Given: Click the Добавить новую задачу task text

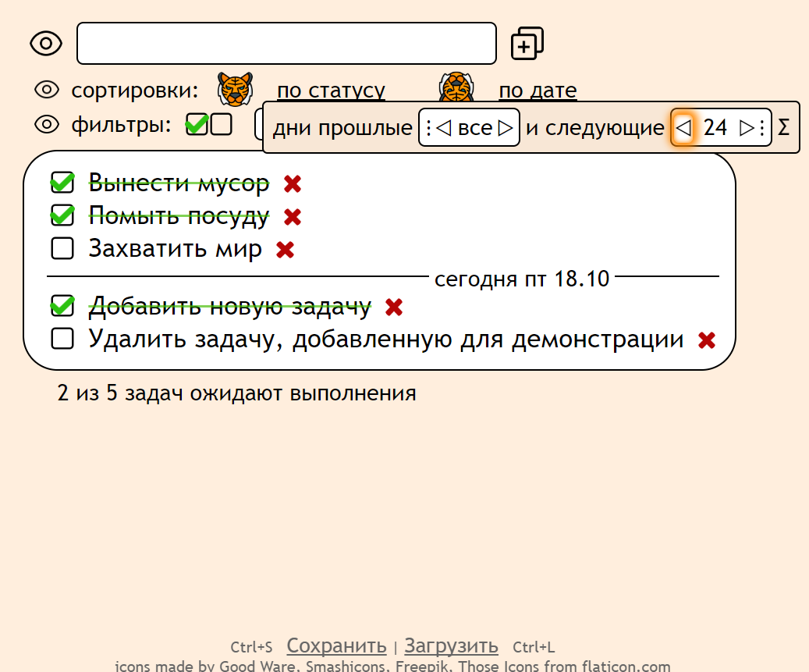Looking at the screenshot, I should 229,306.
